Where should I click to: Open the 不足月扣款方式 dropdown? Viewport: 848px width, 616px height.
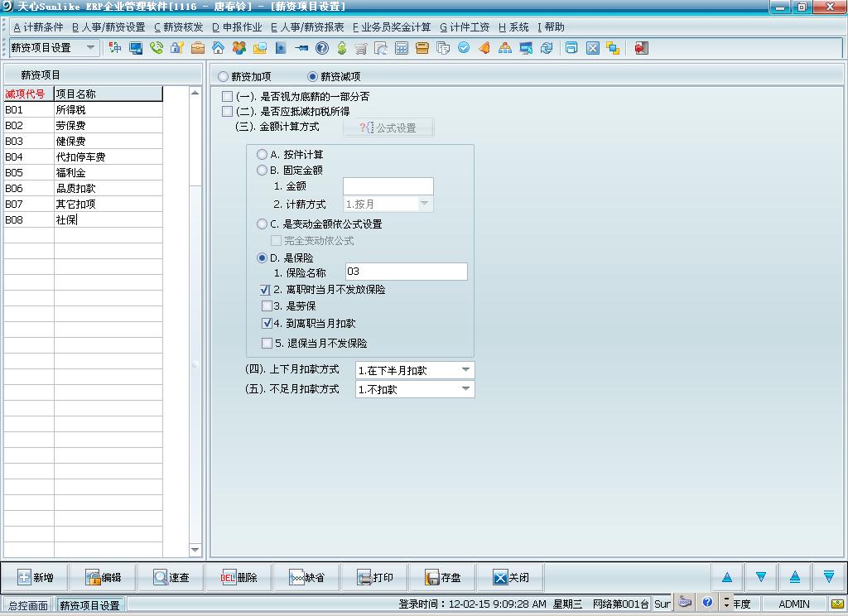click(465, 389)
